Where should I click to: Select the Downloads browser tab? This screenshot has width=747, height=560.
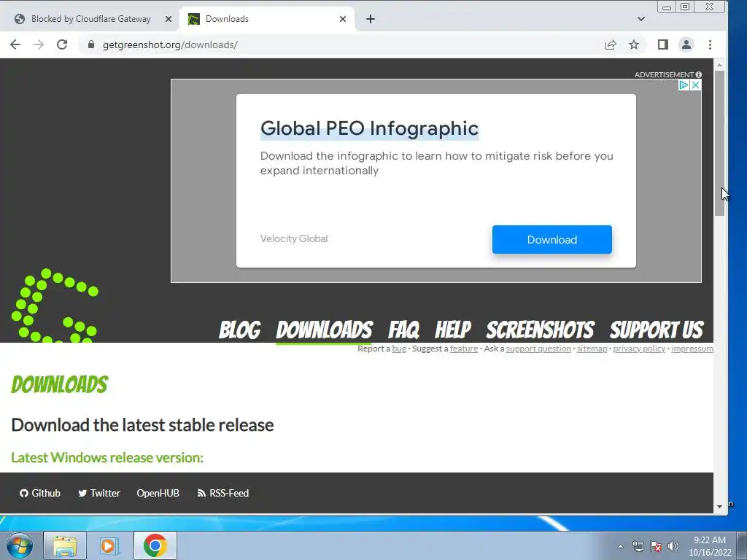[x=267, y=19]
